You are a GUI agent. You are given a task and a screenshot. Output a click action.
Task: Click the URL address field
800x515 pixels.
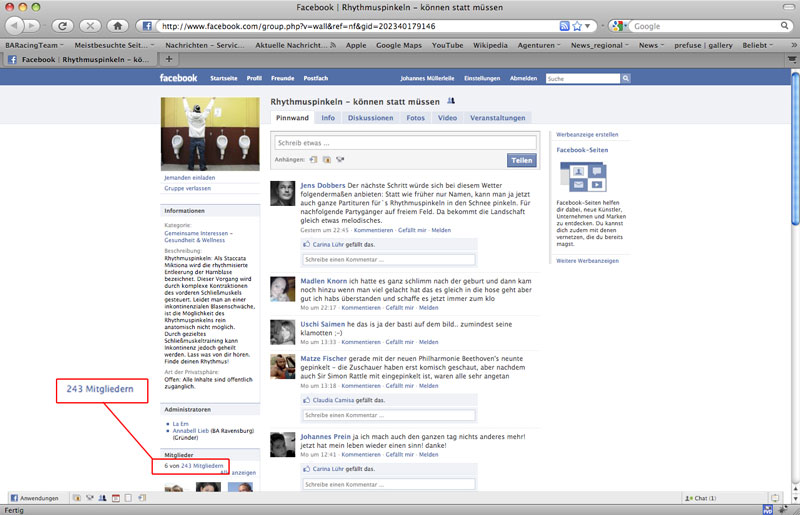357,26
